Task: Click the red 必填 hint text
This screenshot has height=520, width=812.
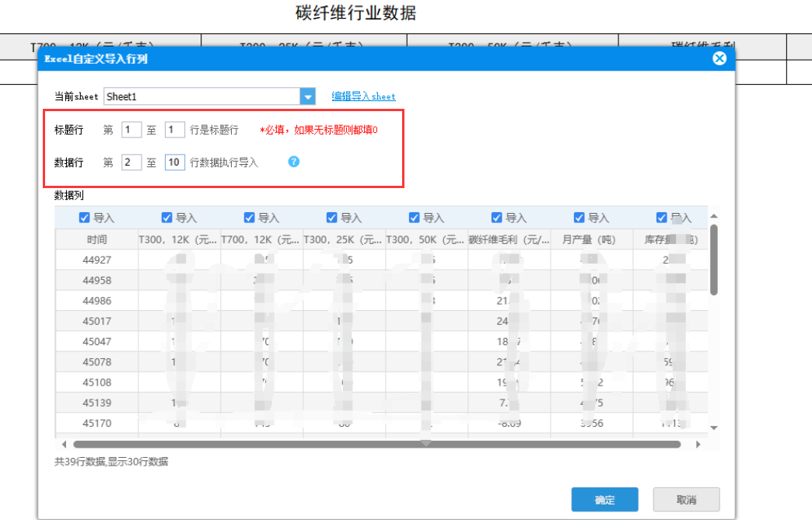Action: pyautogui.click(x=319, y=130)
